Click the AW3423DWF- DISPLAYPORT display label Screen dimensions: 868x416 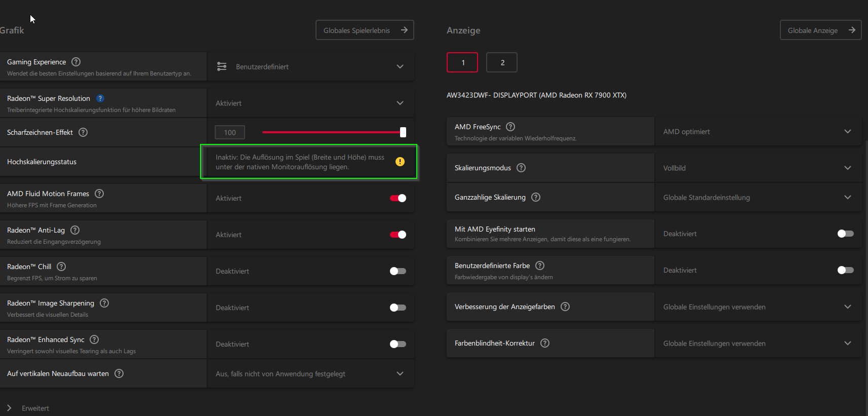[x=536, y=95]
